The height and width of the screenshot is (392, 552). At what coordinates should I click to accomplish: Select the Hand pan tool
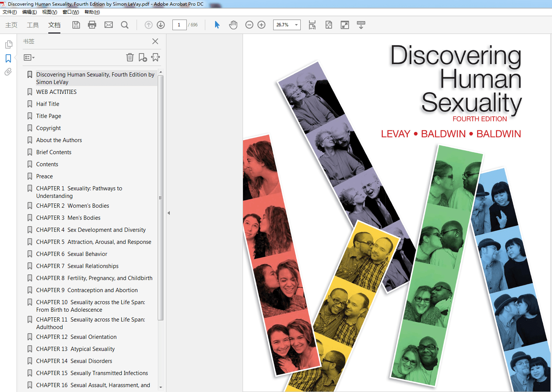[x=233, y=25]
